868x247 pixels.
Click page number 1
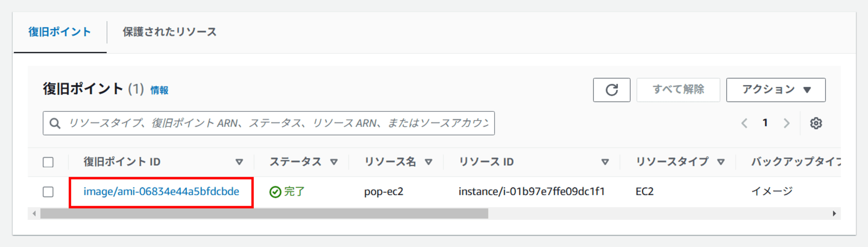coord(765,123)
